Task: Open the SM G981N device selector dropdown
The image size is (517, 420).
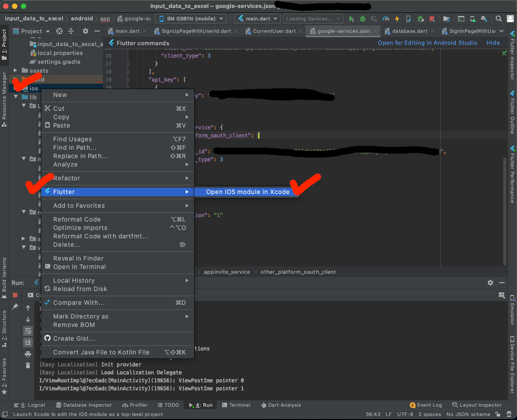Action: tap(191, 19)
